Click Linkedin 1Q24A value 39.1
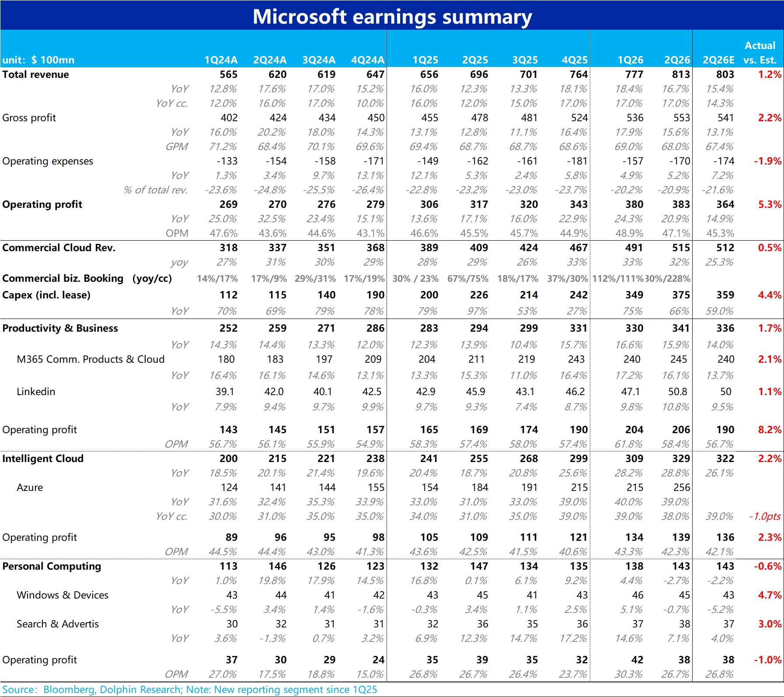Screen dimensions: 784x697 [x=225, y=392]
